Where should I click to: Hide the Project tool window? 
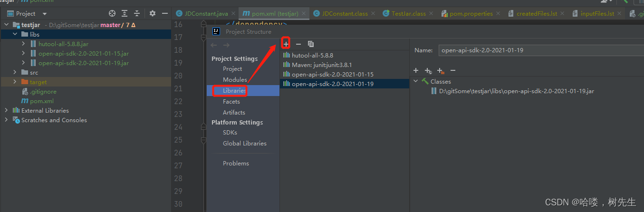coord(164,14)
